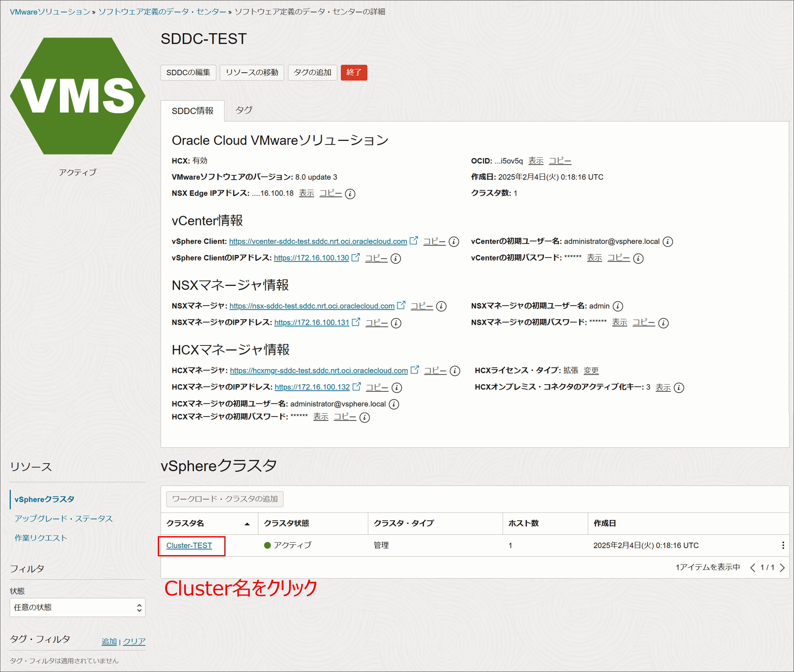The width and height of the screenshot is (794, 672).
Task: Open the Cluster-TEST cluster link
Action: pos(189,546)
